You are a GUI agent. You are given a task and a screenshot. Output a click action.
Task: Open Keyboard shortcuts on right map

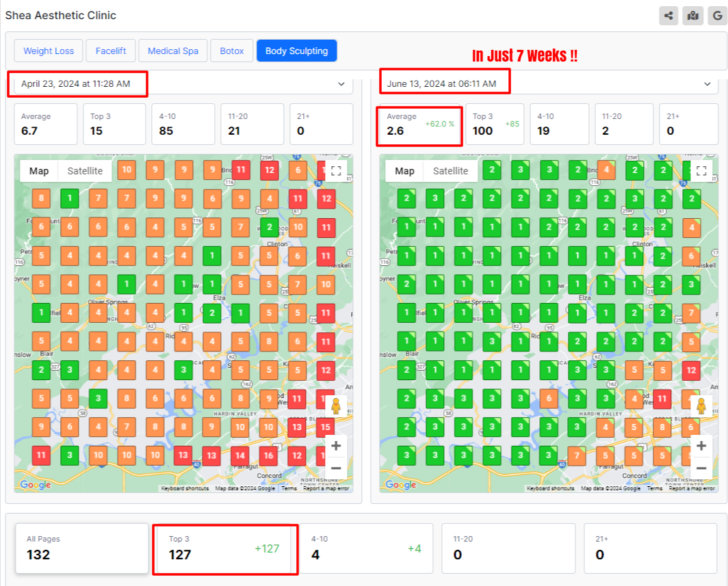point(550,488)
